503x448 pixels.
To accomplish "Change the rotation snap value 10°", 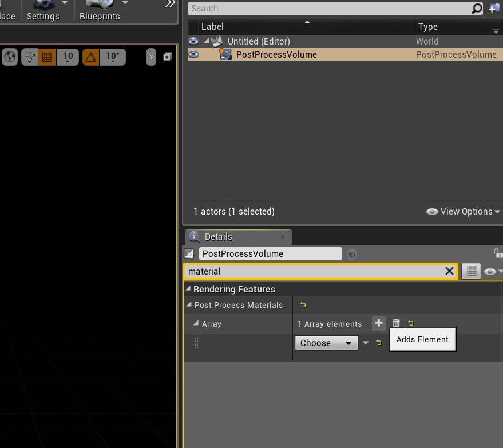I will tap(113, 57).
